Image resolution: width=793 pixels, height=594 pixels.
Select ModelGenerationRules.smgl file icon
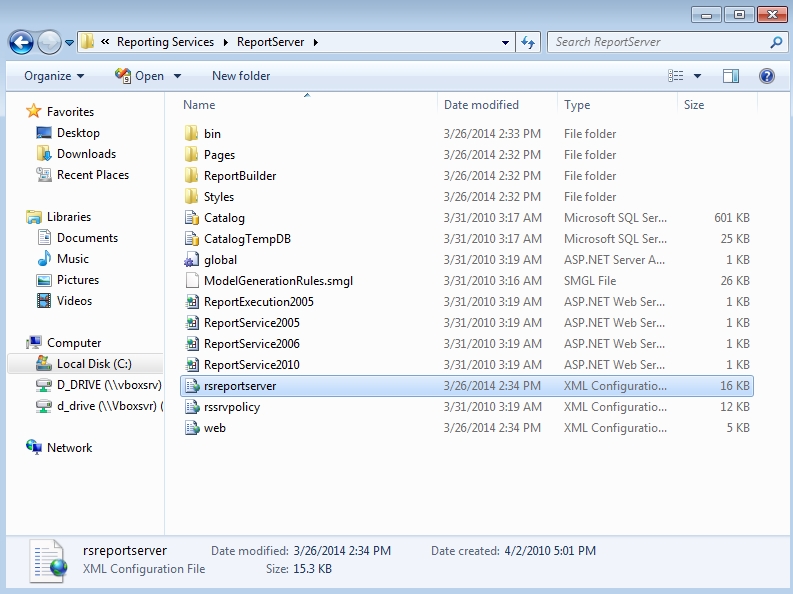coord(192,281)
